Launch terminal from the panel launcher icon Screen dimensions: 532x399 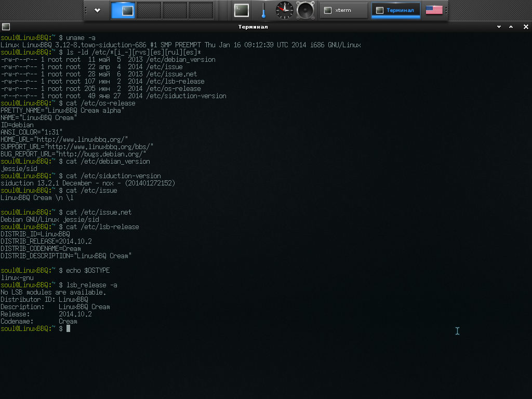tap(242, 10)
